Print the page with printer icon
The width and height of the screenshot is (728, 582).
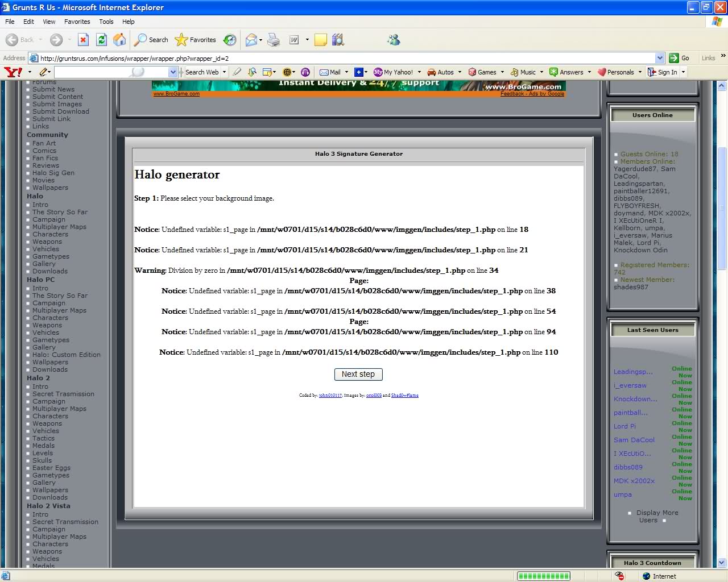coord(274,40)
